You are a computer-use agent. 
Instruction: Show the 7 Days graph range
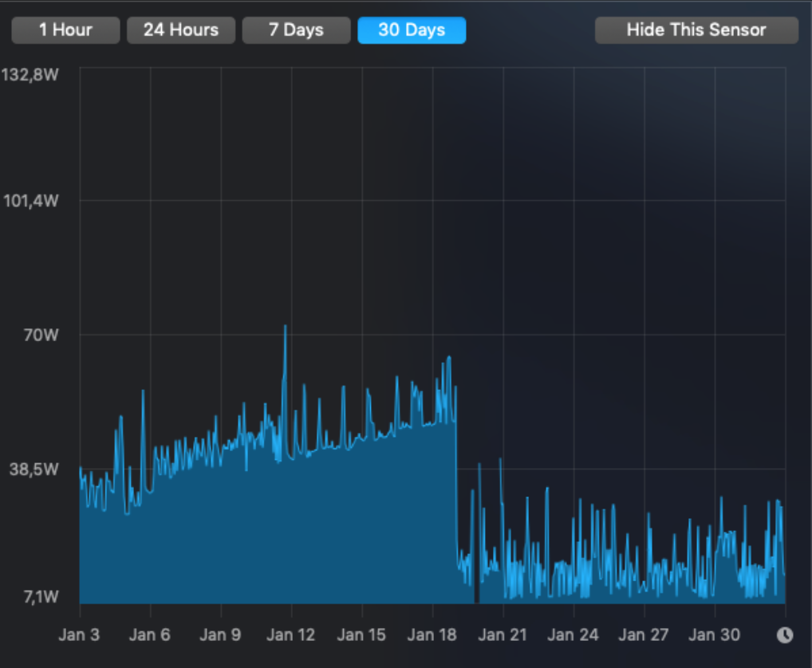[296, 30]
